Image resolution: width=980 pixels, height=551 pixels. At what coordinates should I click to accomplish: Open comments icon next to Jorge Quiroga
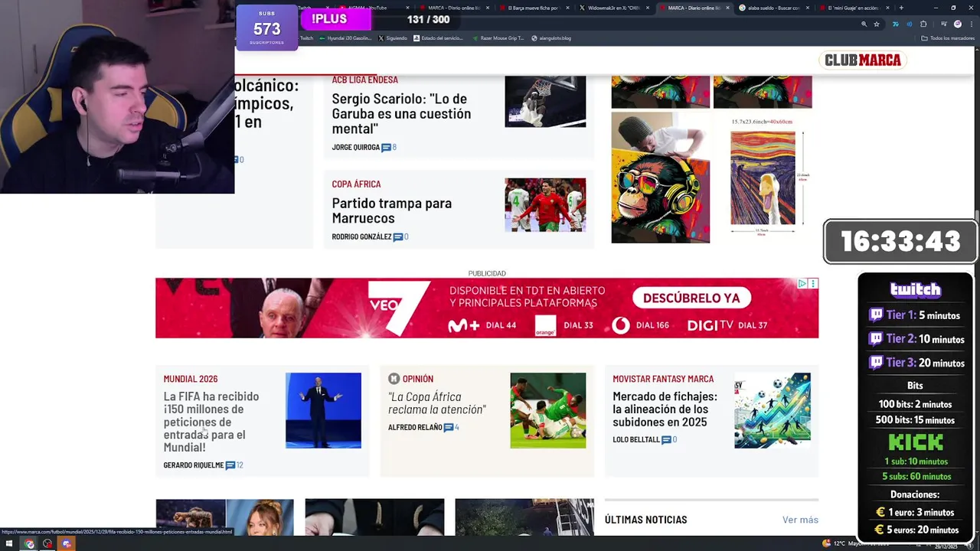(x=386, y=148)
